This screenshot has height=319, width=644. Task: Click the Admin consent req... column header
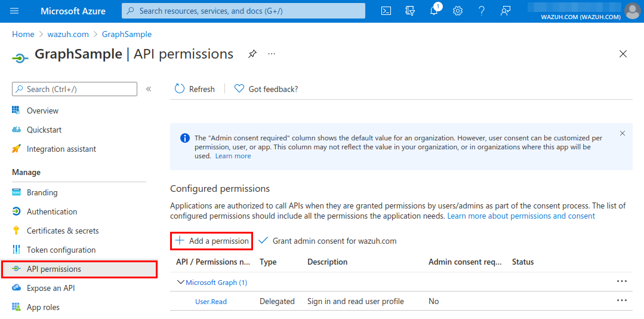pos(466,262)
